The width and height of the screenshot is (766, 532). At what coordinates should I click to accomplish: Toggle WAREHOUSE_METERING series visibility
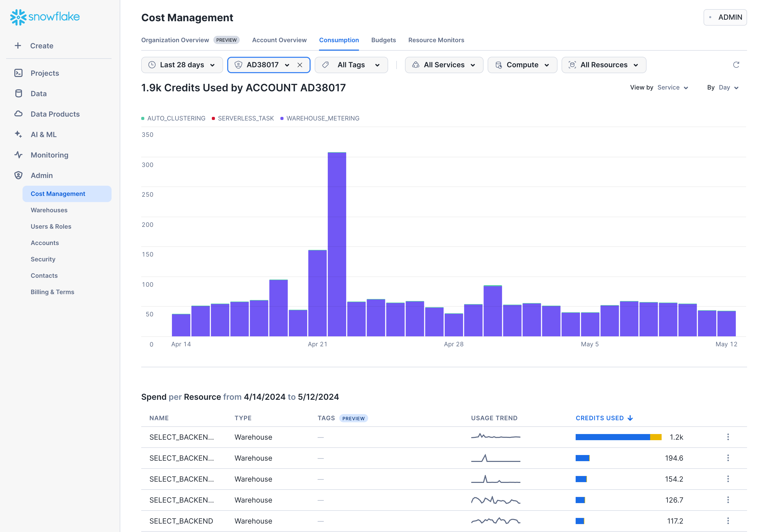point(323,118)
